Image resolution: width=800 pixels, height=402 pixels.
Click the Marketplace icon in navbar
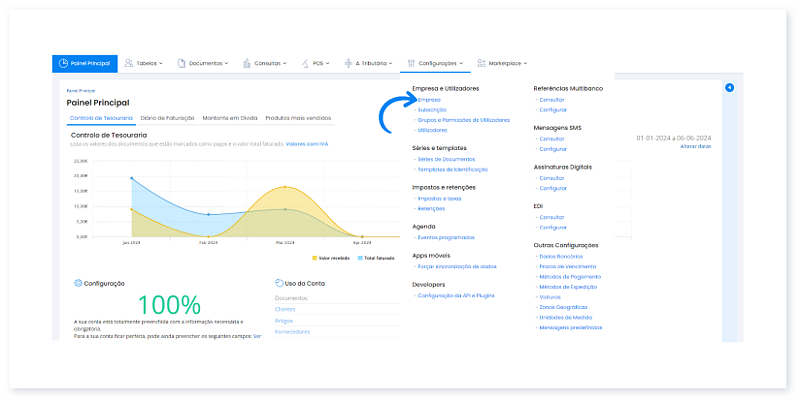tap(482, 63)
